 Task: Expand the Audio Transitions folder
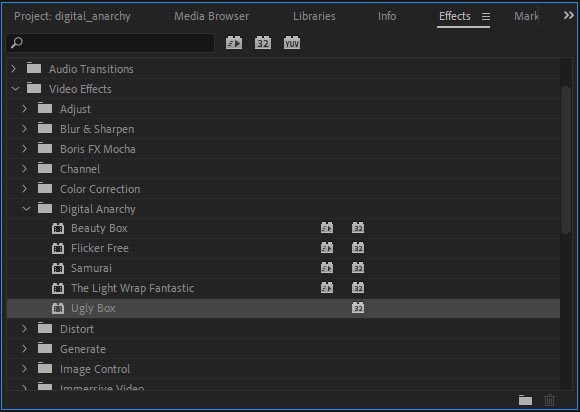(14, 68)
